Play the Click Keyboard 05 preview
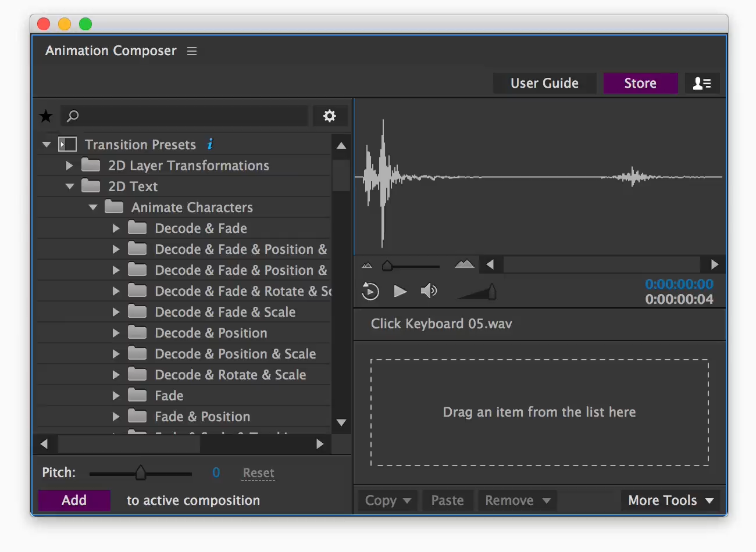This screenshot has width=756, height=552. pyautogui.click(x=400, y=291)
